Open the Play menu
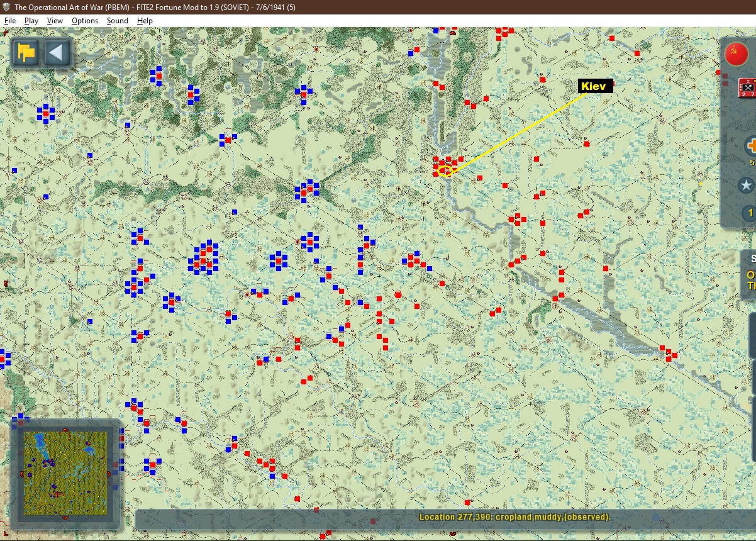 coord(31,21)
